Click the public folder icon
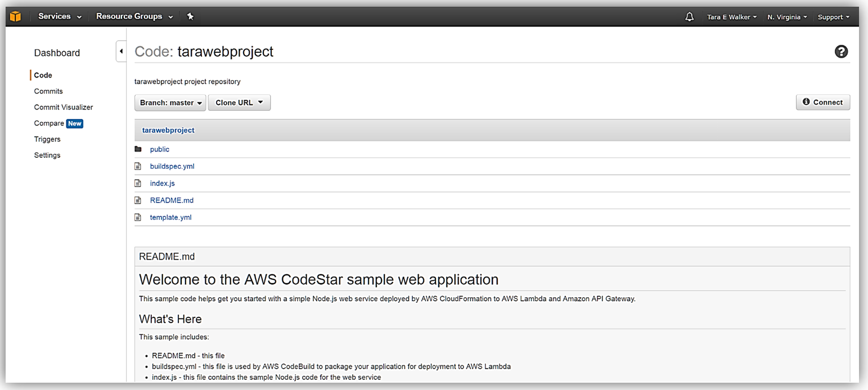868x390 pixels. pyautogui.click(x=138, y=149)
